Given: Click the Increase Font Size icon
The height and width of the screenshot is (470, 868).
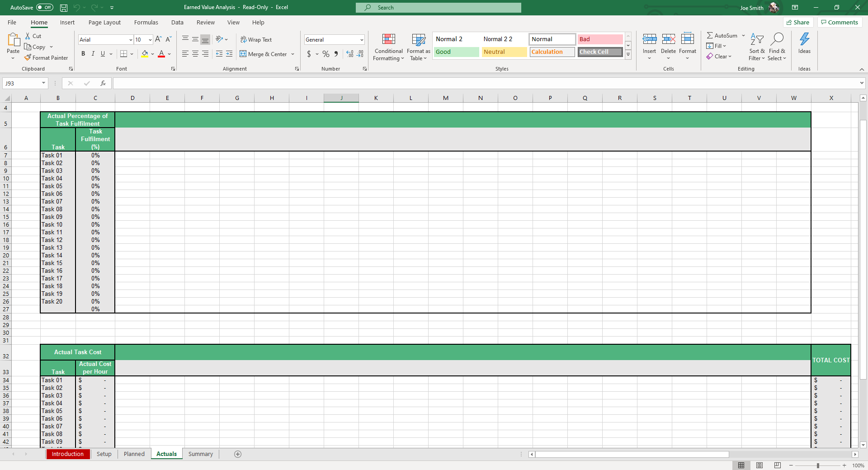Looking at the screenshot, I should coord(158,39).
